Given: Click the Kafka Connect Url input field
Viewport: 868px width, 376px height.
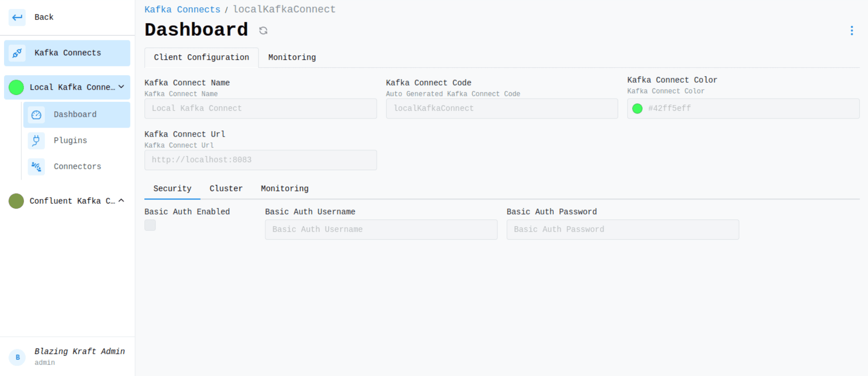Looking at the screenshot, I should [260, 160].
